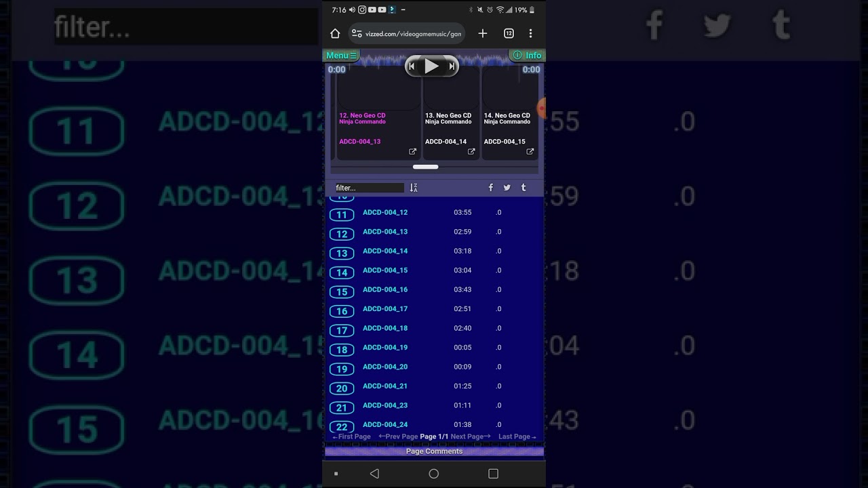
Task: Share on Tumblr
Action: [x=524, y=188]
